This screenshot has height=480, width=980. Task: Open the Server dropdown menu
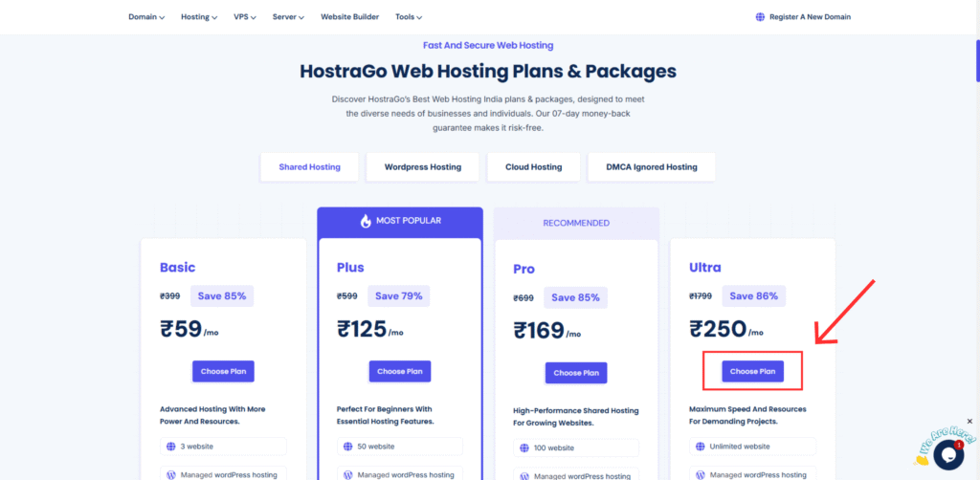(288, 17)
